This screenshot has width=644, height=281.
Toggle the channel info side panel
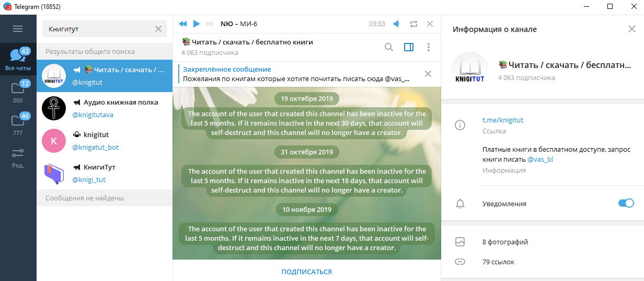pyautogui.click(x=409, y=47)
